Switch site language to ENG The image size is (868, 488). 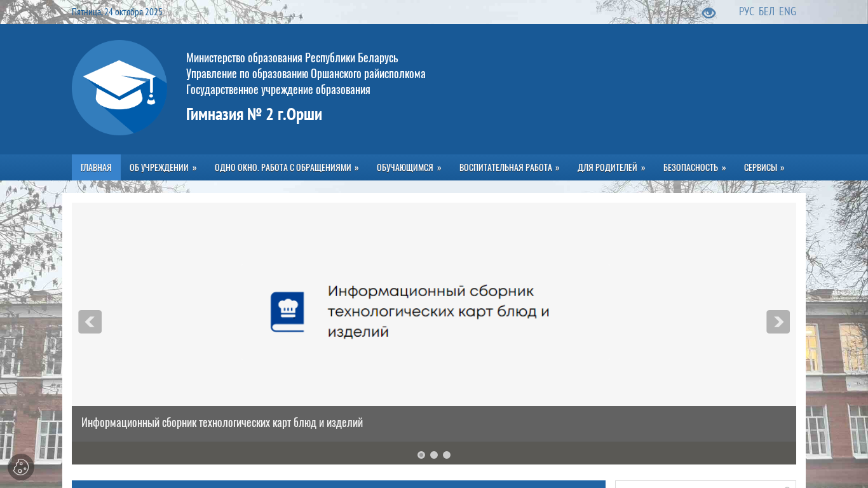coord(787,11)
